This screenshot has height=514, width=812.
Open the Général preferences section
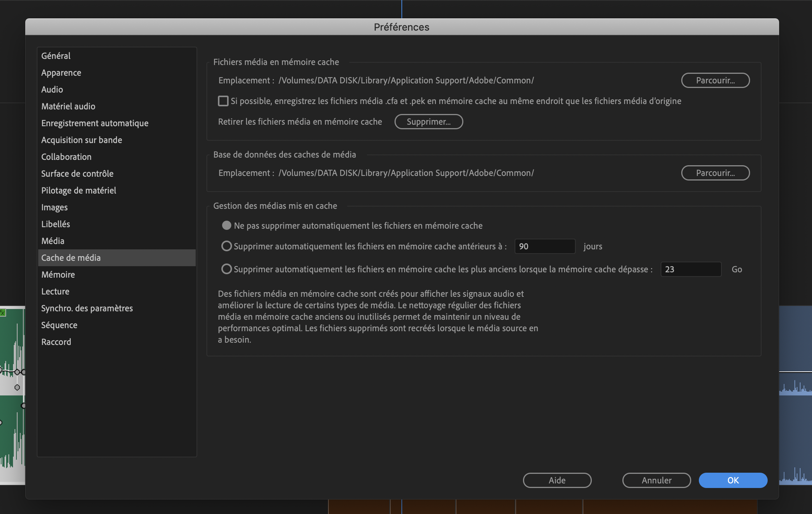56,56
